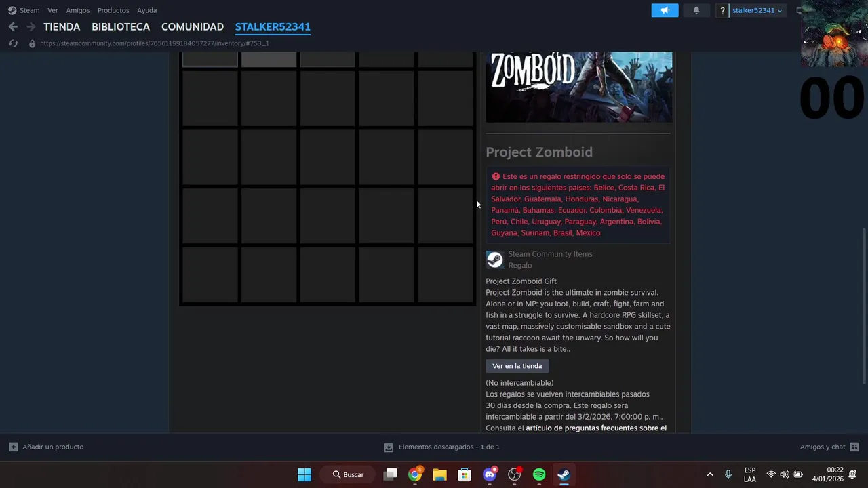Viewport: 868px width, 488px height.
Task: Click the red restricted gift warning icon
Action: click(496, 176)
